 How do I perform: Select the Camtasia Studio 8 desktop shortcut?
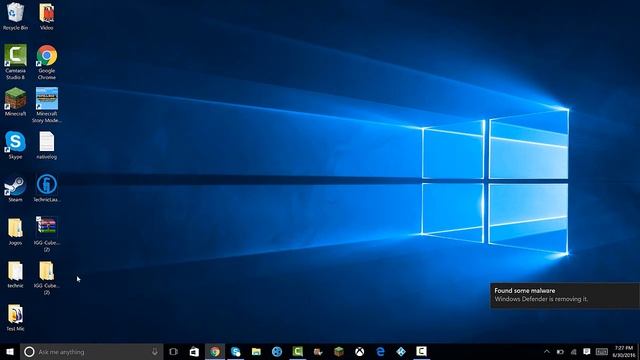pyautogui.click(x=15, y=62)
